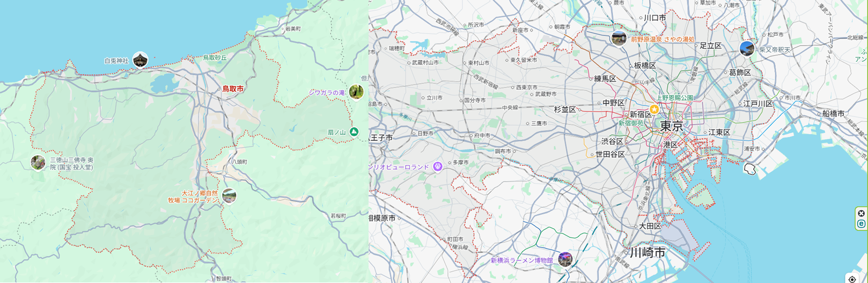Viewport: 868px width, 283px height.
Task: Click the my-location crosshair button
Action: pyautogui.click(x=852, y=279)
